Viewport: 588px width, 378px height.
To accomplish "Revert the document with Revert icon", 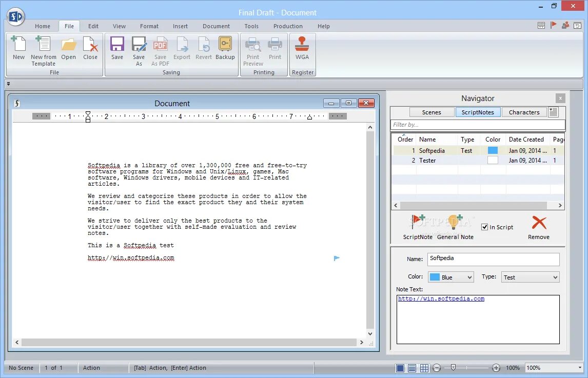I will coord(204,48).
